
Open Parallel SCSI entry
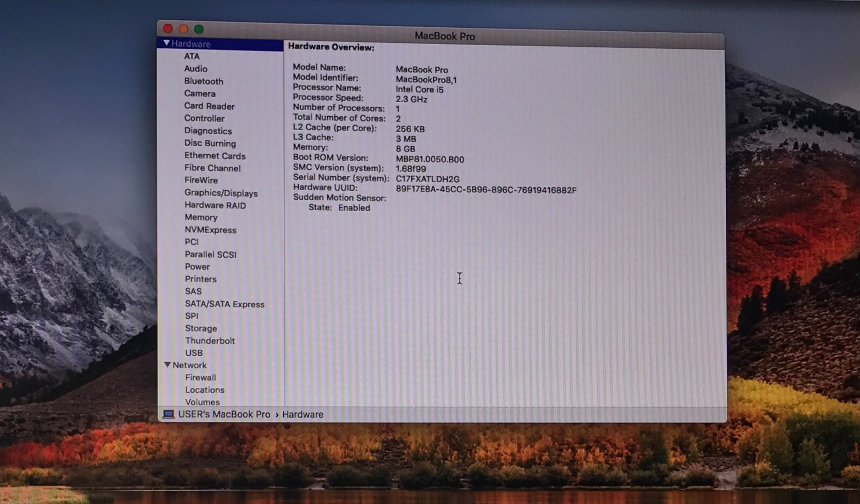[x=211, y=254]
